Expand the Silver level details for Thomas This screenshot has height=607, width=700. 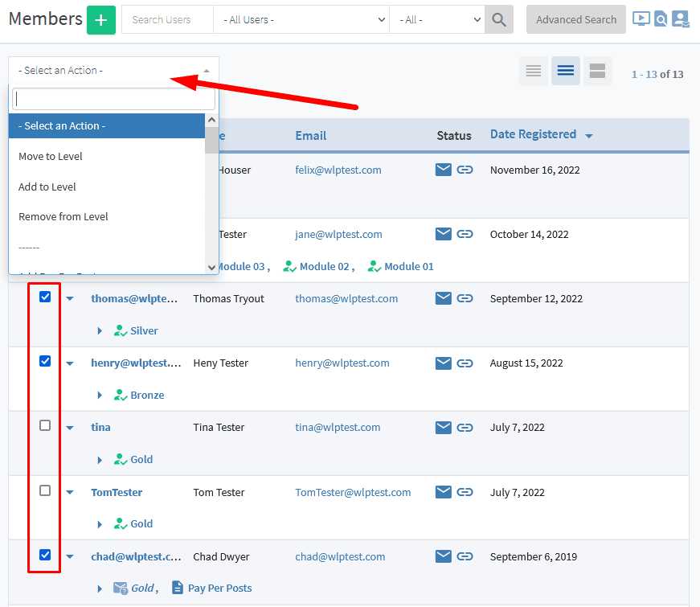100,330
